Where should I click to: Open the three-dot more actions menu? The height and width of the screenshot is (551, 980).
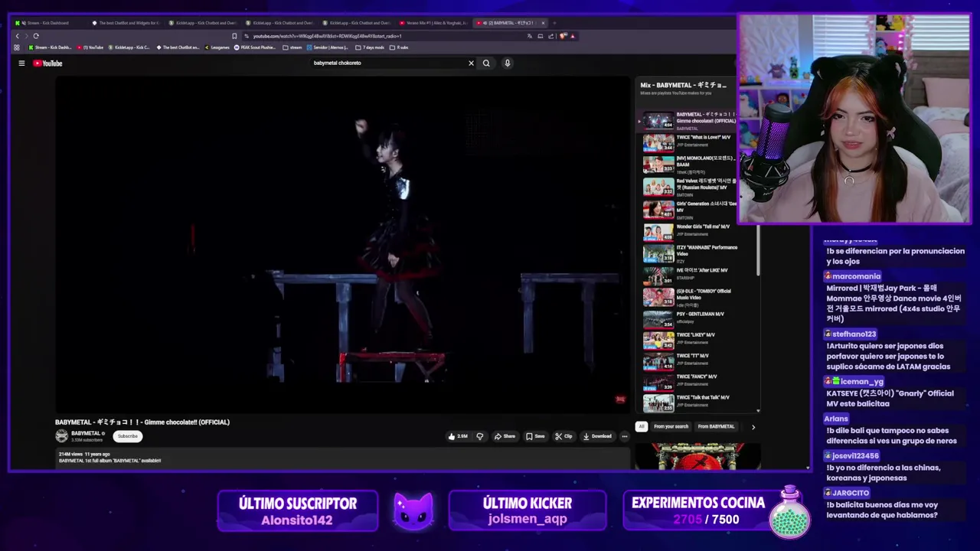[x=625, y=436]
